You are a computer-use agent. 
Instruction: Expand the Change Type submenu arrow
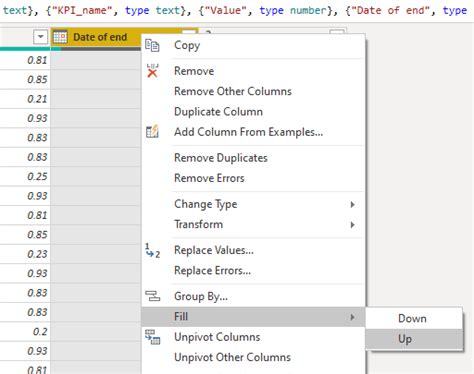(352, 204)
